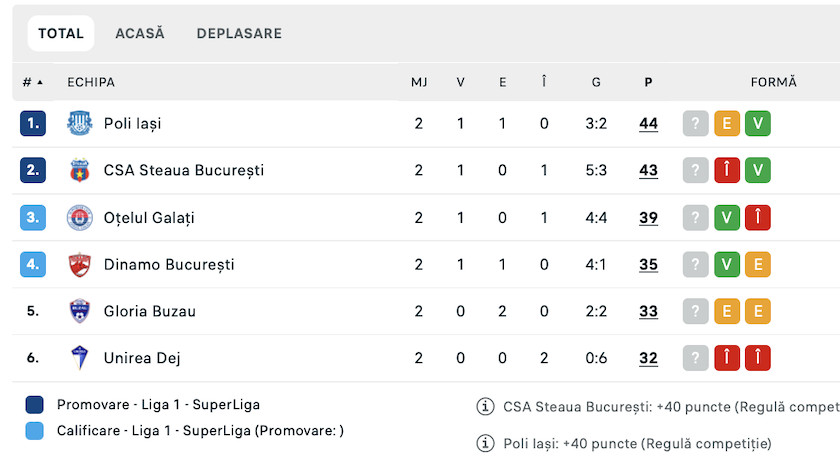The width and height of the screenshot is (840, 463).
Task: Click Unirea Dej's grey question mark badge
Action: tap(696, 358)
